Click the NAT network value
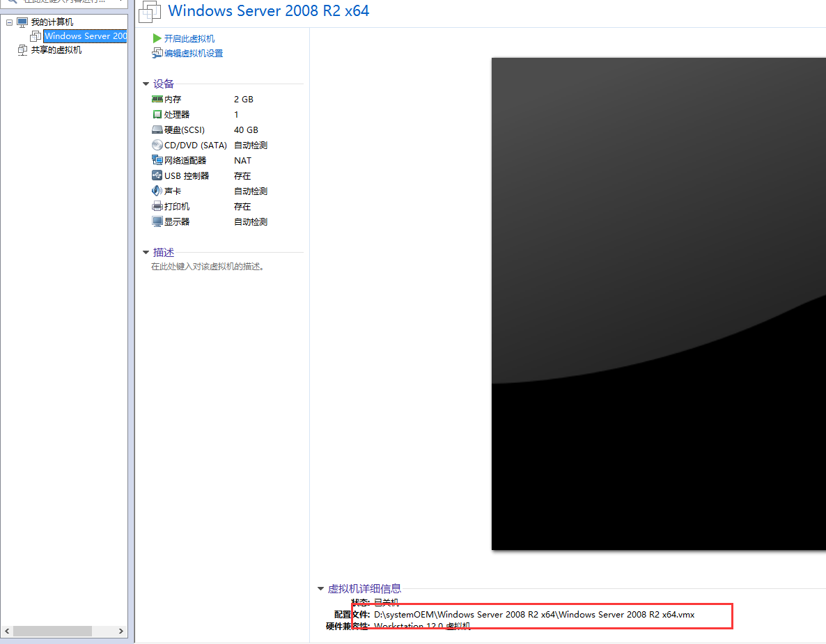Viewport: 826px width, 644px height. [243, 160]
